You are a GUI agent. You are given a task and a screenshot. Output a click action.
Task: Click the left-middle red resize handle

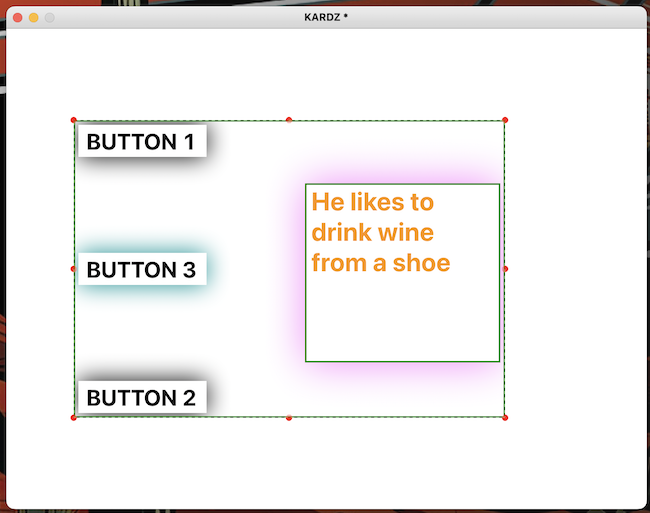[74, 268]
